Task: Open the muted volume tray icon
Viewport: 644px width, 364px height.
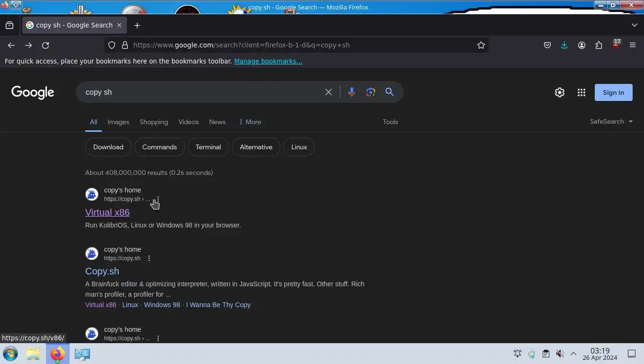Action: coord(560,354)
